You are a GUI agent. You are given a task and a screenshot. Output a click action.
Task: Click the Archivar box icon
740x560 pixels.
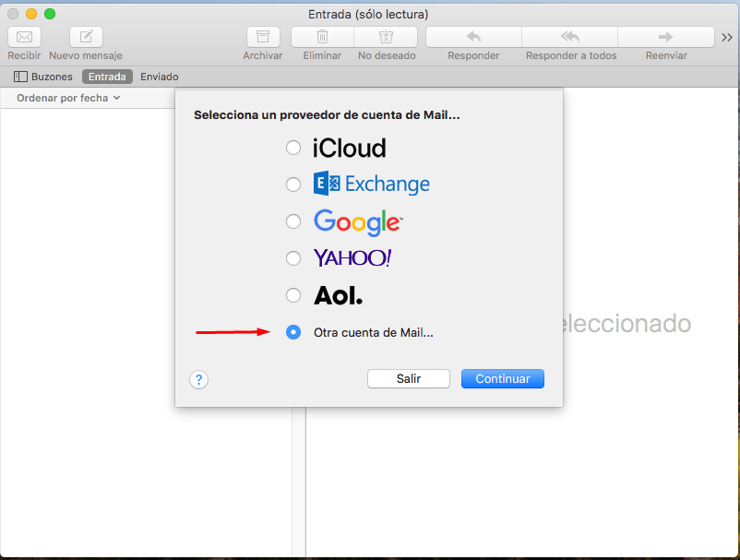[263, 37]
